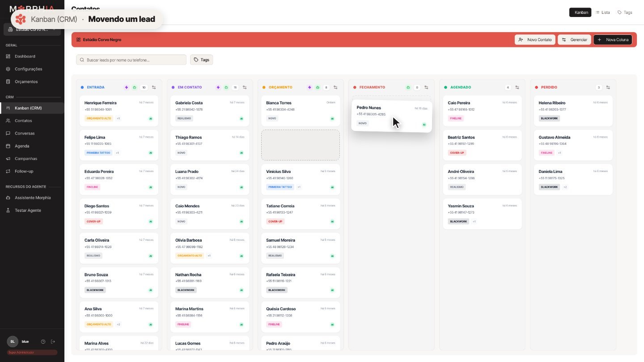Open Em Contato column settings icon
644x362 pixels.
coord(245,88)
